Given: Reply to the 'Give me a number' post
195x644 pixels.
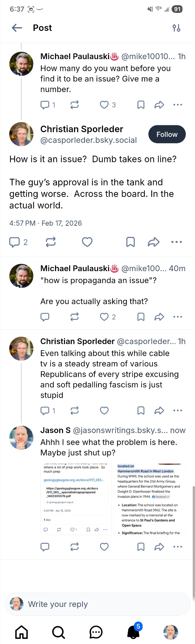Looking at the screenshot, I should point(45,105).
